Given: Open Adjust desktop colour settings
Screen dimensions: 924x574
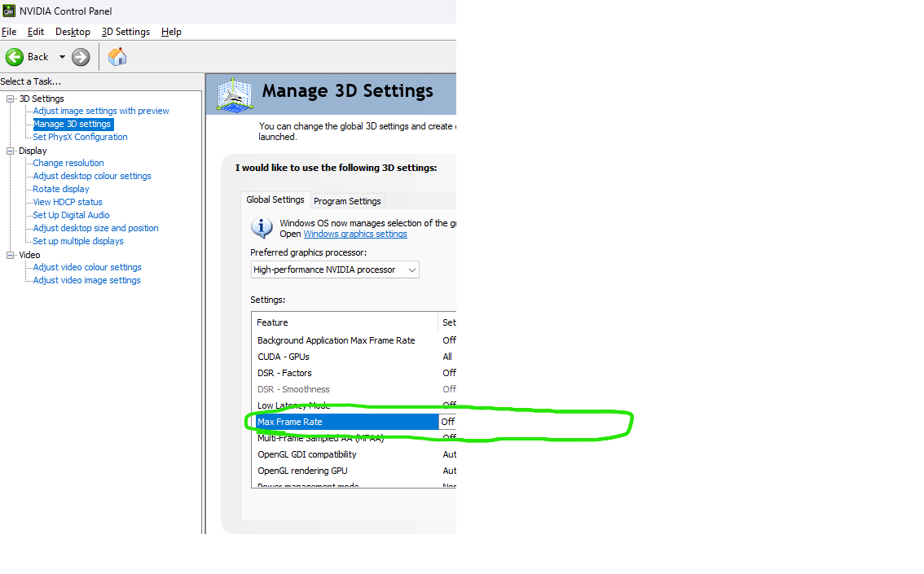Looking at the screenshot, I should tap(92, 176).
